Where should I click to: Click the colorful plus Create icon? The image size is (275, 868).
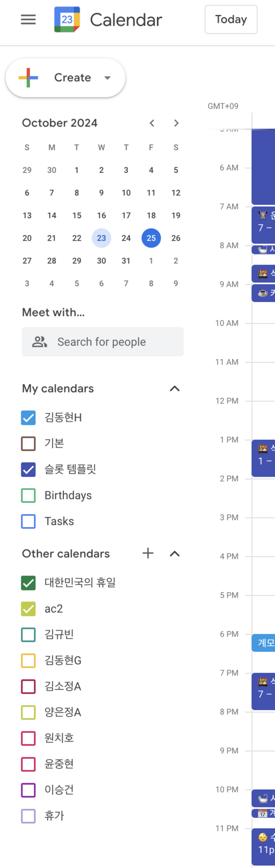[28, 78]
